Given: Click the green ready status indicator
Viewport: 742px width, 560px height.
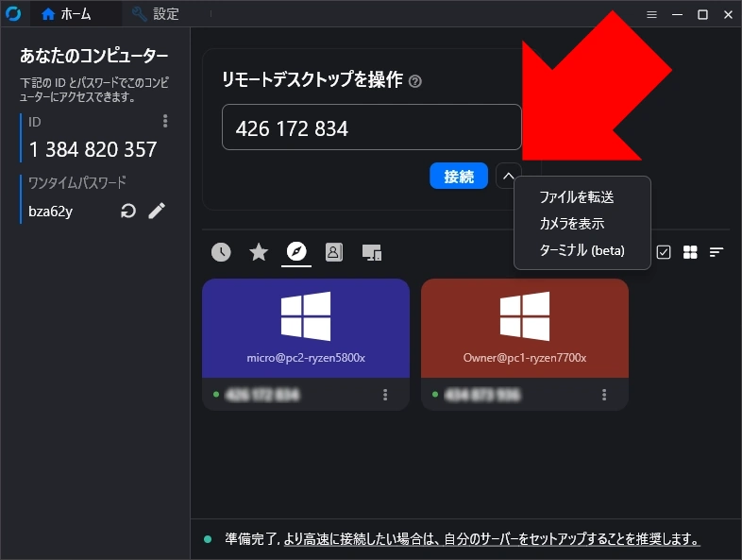Looking at the screenshot, I should coord(208,539).
